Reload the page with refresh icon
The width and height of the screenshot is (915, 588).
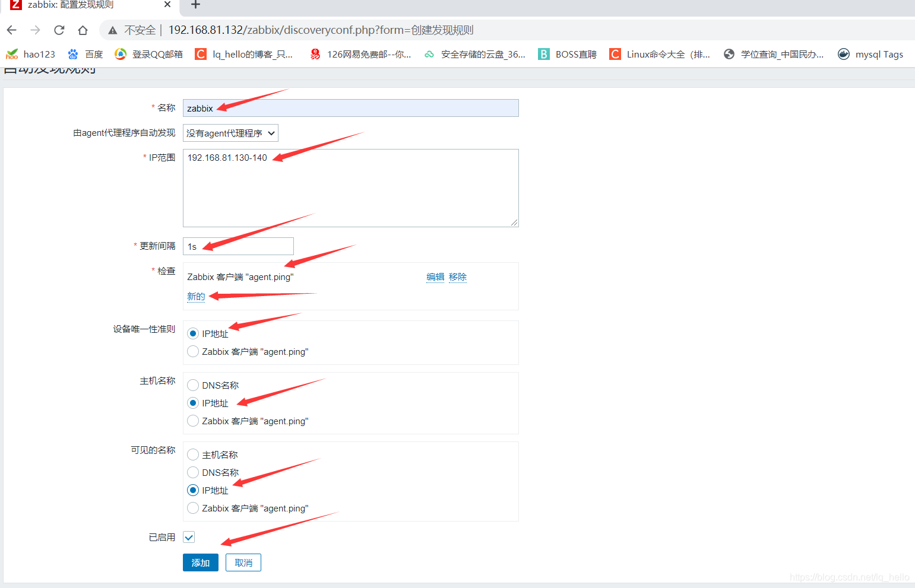pyautogui.click(x=59, y=30)
